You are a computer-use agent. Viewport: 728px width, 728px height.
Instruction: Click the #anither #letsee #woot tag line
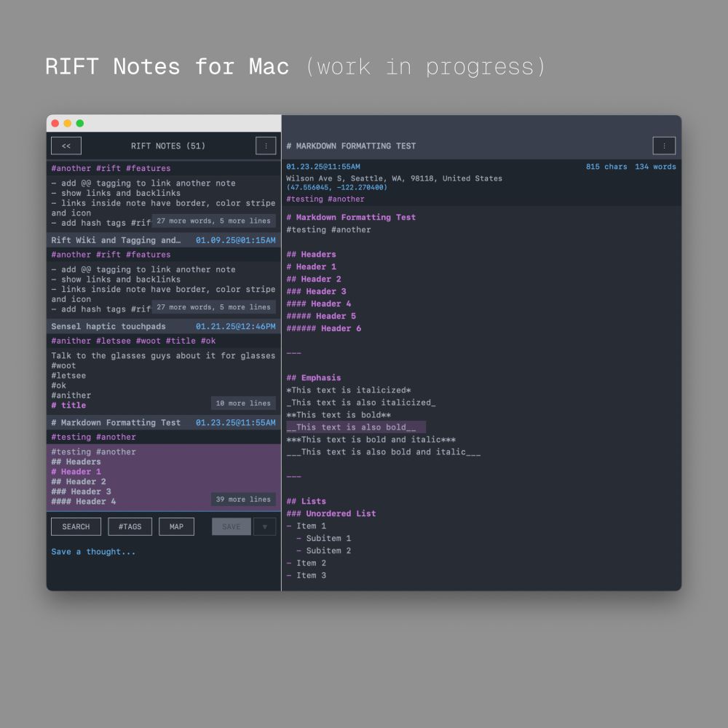133,341
